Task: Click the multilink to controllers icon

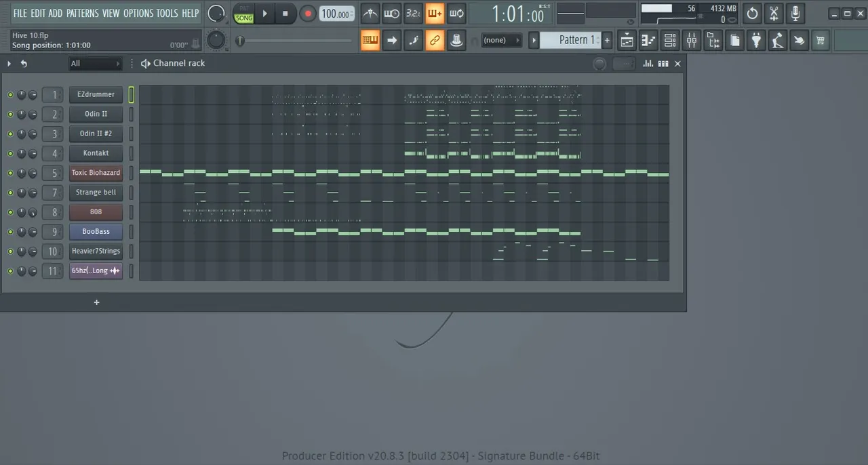Action: [x=456, y=40]
